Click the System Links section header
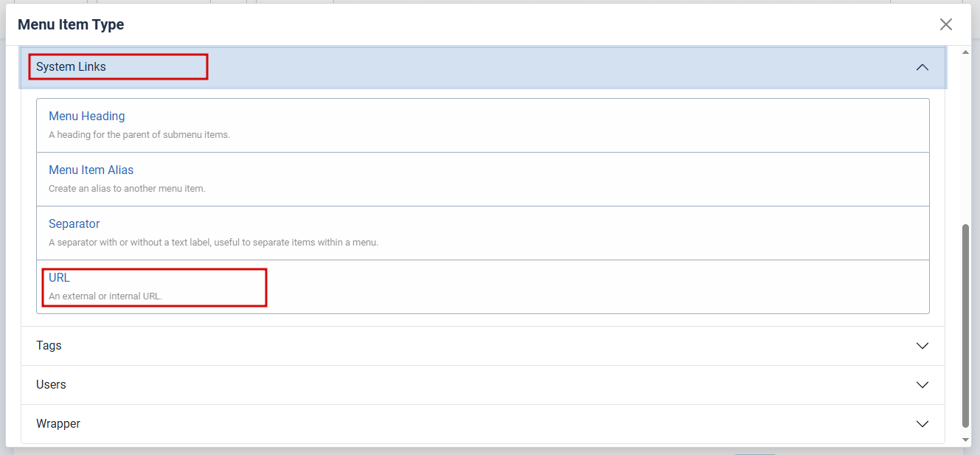Screen dimensions: 980x455 click(482, 67)
